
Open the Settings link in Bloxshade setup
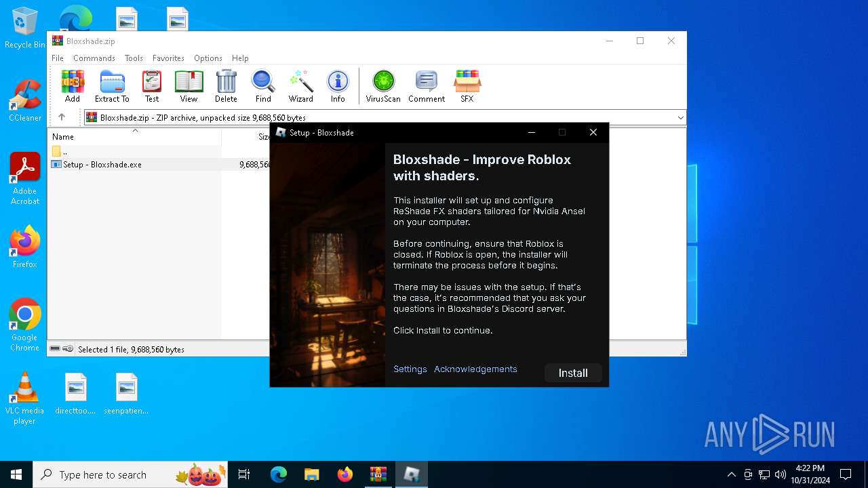tap(410, 369)
